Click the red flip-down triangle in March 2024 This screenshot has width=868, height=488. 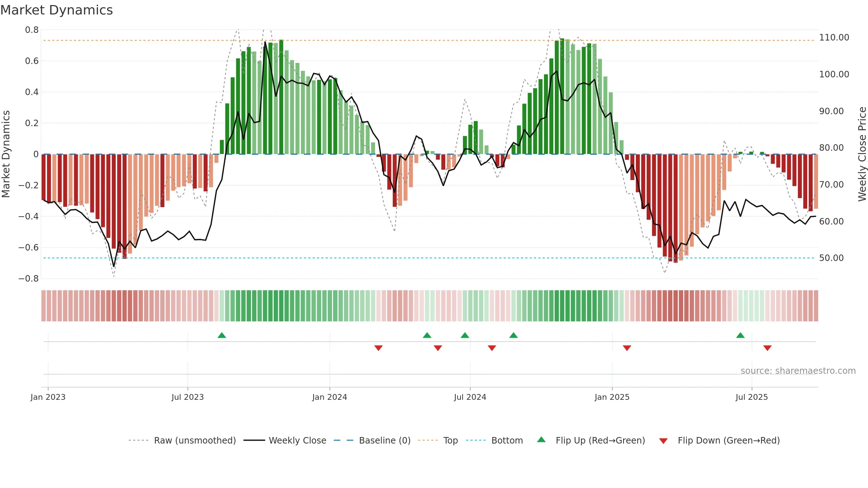pos(378,348)
